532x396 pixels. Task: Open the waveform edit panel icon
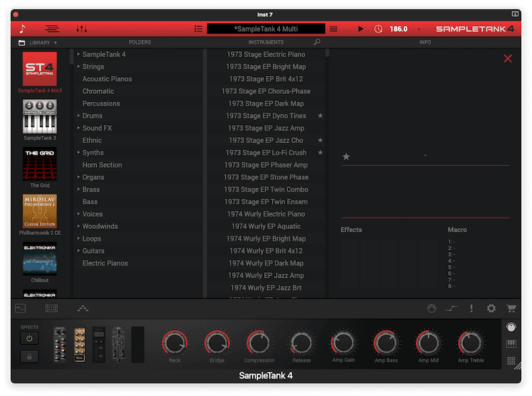coord(21,308)
